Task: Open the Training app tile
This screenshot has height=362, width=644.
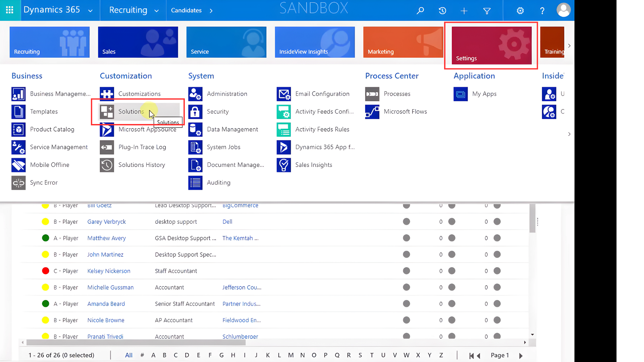Action: coord(552,42)
